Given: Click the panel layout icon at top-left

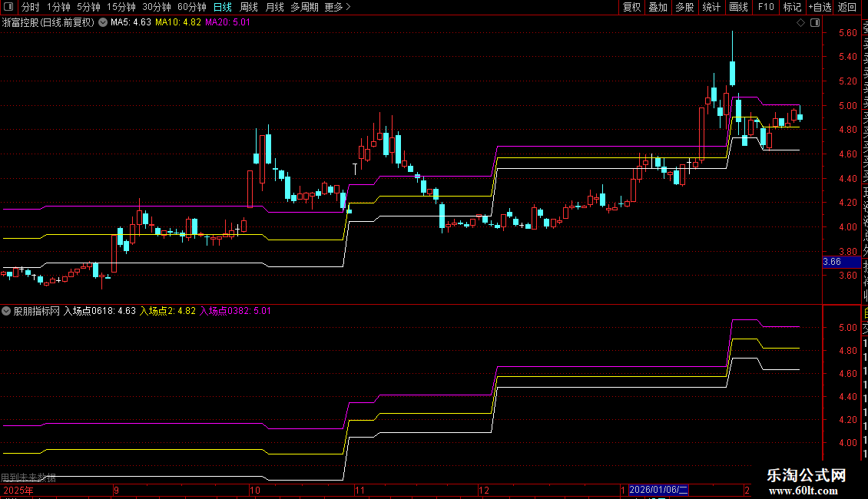Looking at the screenshot, I should 8,7.
